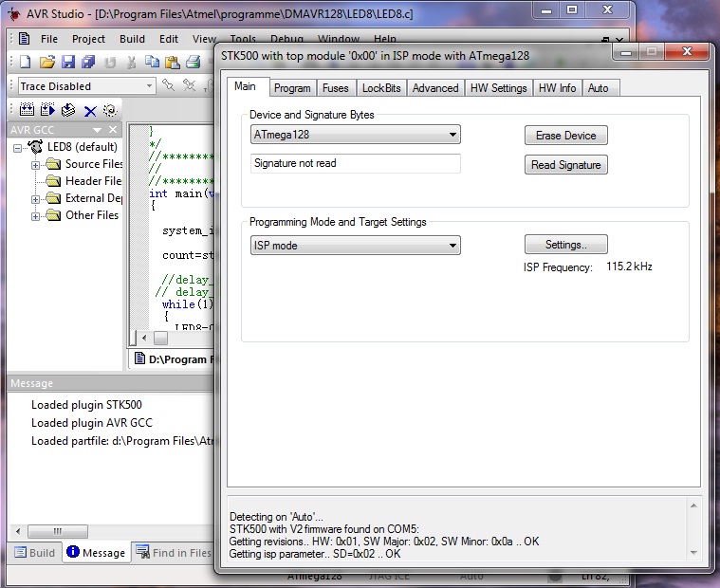Select the Source Files tree item
Viewport: 720px width, 588px height.
tap(94, 164)
